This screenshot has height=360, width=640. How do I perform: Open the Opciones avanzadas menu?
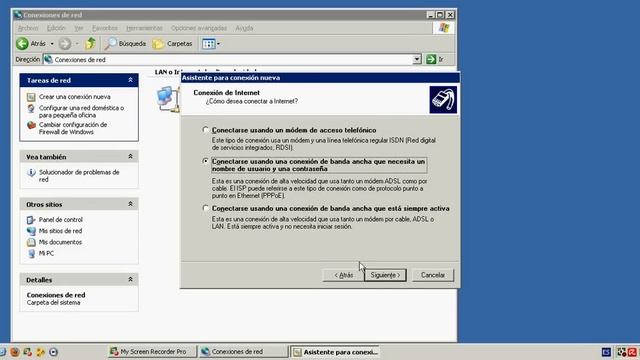[199, 28]
